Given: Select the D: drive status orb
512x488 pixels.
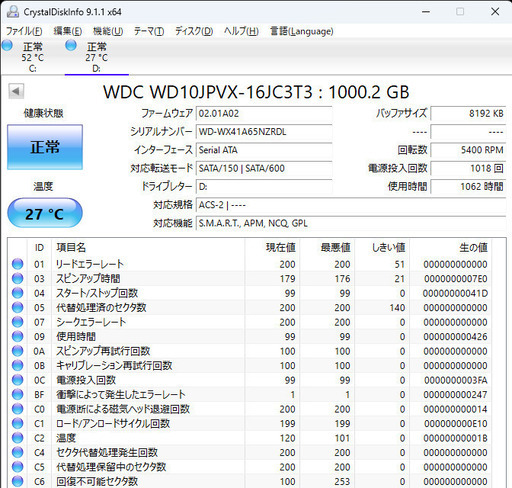Looking at the screenshot, I should coord(71,45).
